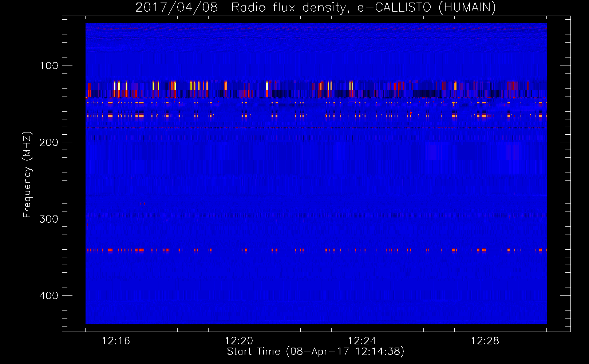The width and height of the screenshot is (589, 364).
Task: Click the 12:28 time tick label
Action: point(485,341)
